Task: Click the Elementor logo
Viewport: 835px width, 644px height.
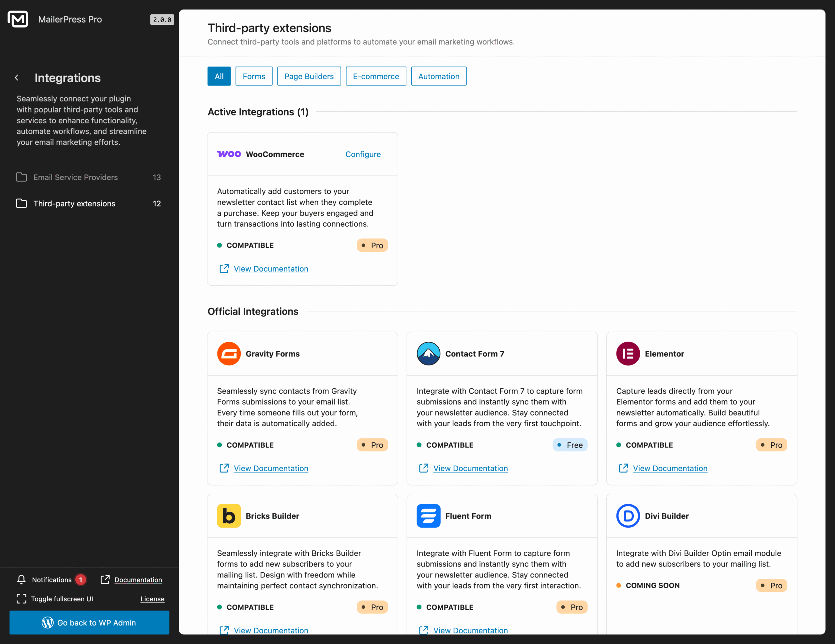Action: 628,353
